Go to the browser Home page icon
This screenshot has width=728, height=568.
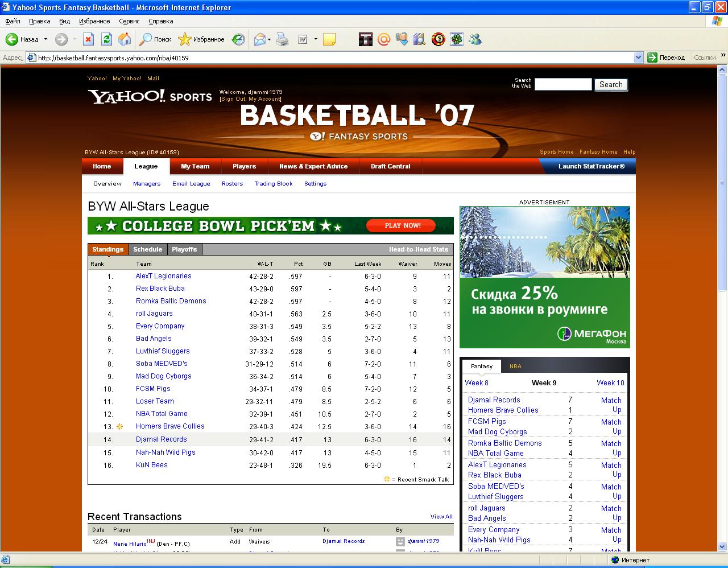click(125, 39)
